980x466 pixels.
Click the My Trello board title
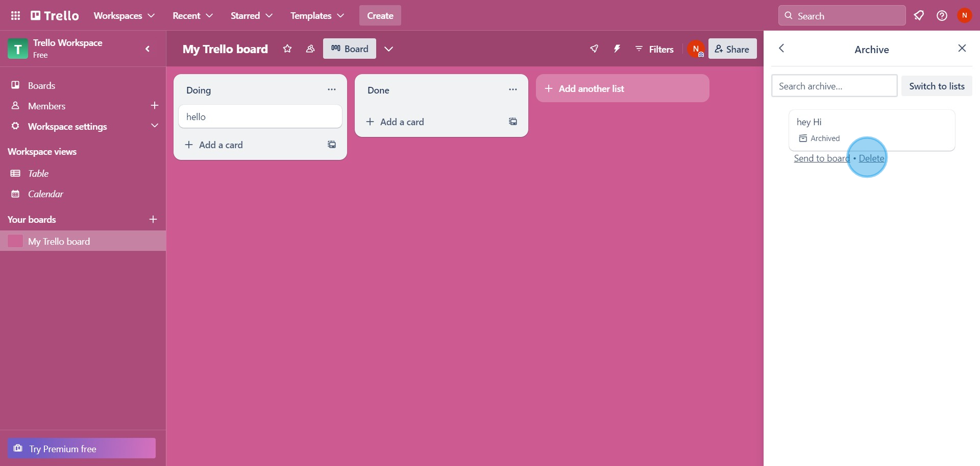point(225,49)
